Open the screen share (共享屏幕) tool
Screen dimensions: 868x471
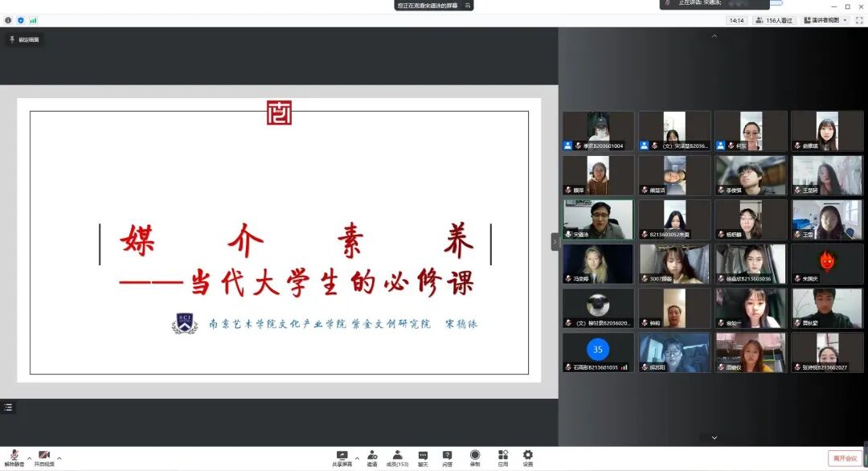342,457
